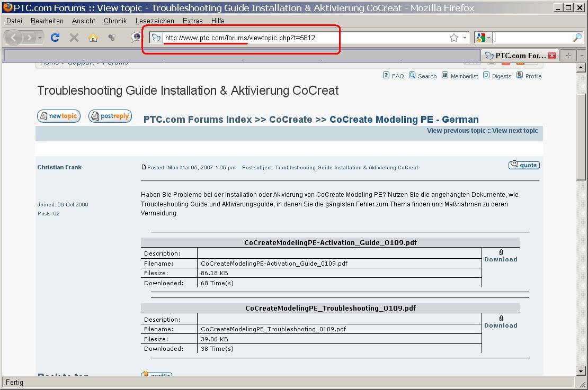Viewport: 588px width, 390px height.
Task: Open Christian Frank author name
Action: click(x=59, y=167)
